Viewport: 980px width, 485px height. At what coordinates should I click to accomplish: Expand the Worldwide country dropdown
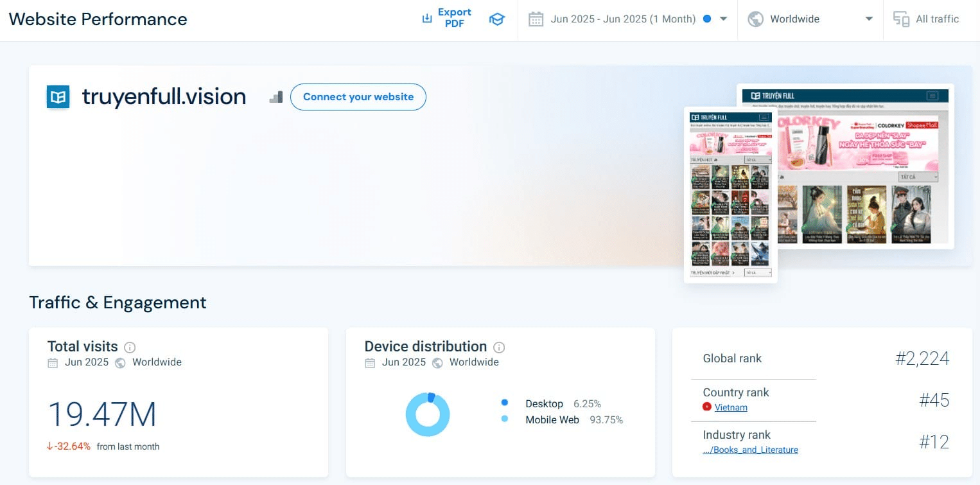pyautogui.click(x=868, y=19)
